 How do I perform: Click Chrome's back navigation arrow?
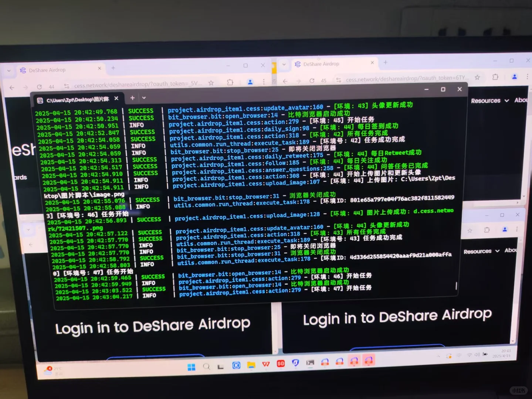coord(285,81)
